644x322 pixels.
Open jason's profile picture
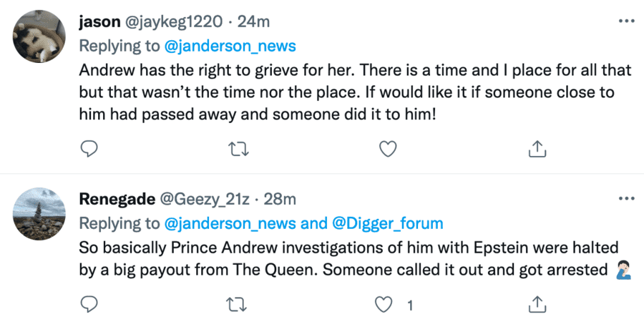(41, 37)
